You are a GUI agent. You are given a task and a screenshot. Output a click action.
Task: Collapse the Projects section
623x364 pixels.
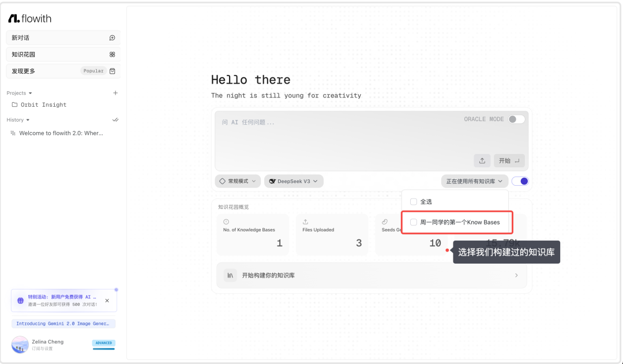pyautogui.click(x=19, y=93)
